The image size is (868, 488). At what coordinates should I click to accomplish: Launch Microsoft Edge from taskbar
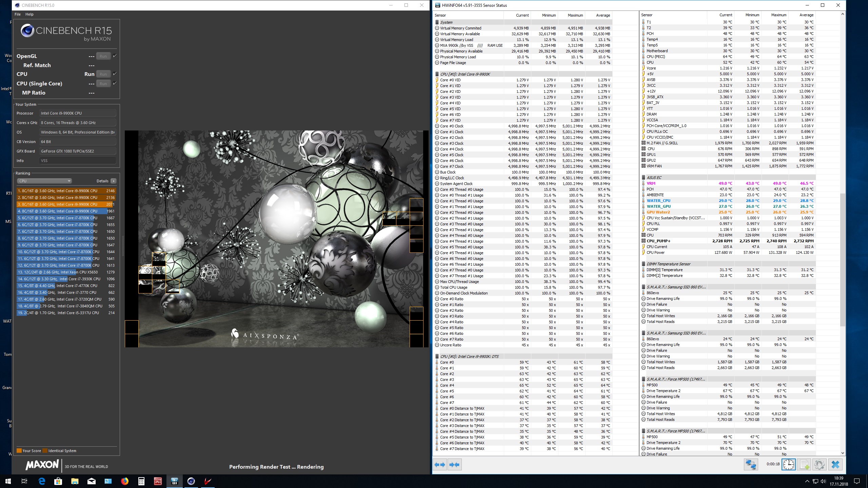42,481
